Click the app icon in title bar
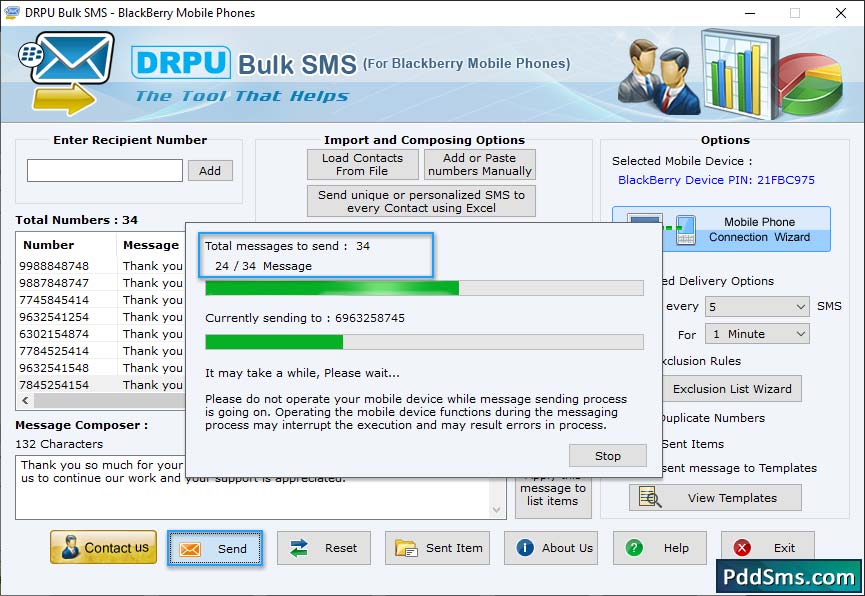 click(12, 12)
